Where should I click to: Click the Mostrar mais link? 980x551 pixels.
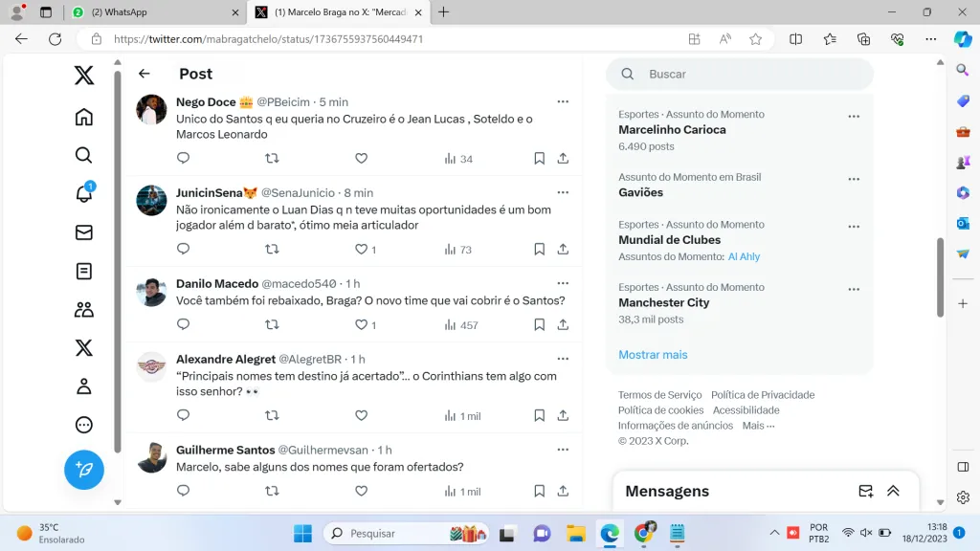[653, 355]
